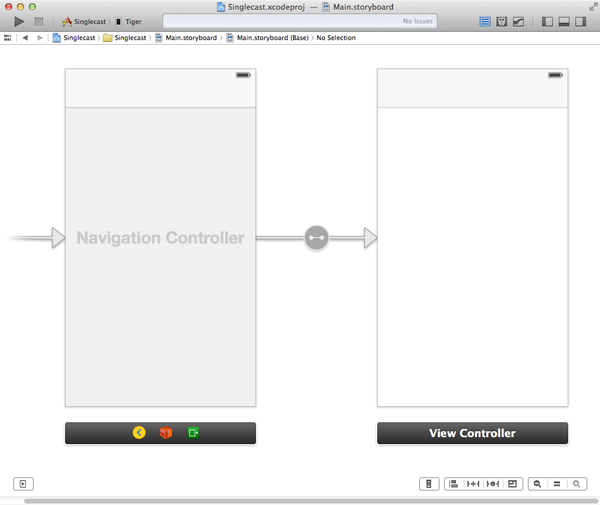Toggle the Utilities right panel

pos(580,22)
